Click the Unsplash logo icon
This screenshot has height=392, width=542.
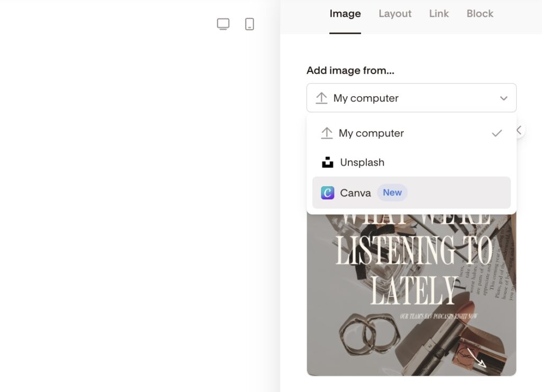click(328, 162)
